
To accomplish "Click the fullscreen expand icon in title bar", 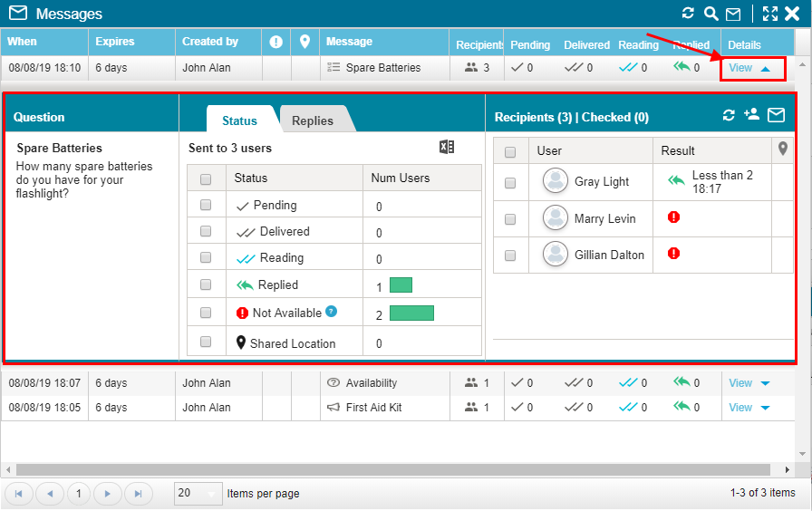I will click(770, 14).
